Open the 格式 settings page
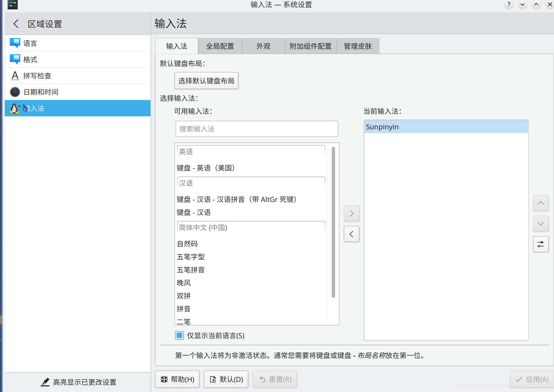This screenshot has width=554, height=392. (x=78, y=60)
